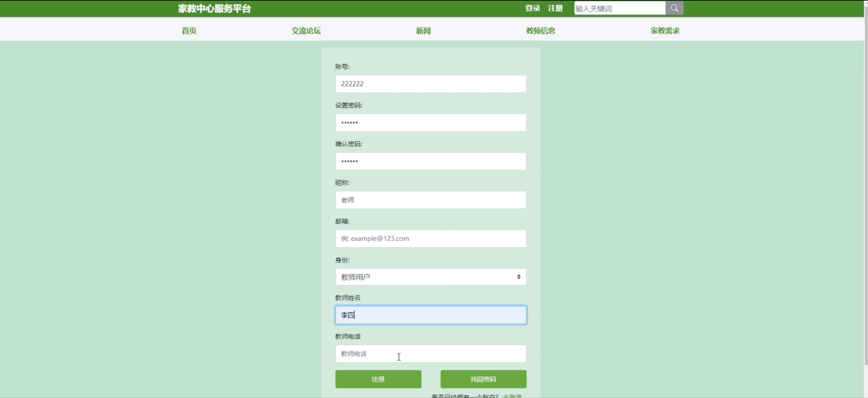Click the 邮箱 email field
The height and width of the screenshot is (398, 868).
431,239
